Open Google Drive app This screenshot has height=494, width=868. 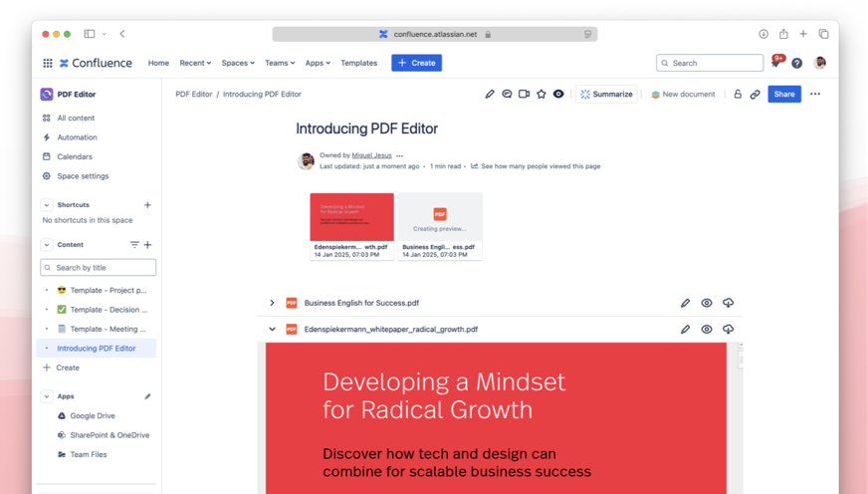point(93,416)
